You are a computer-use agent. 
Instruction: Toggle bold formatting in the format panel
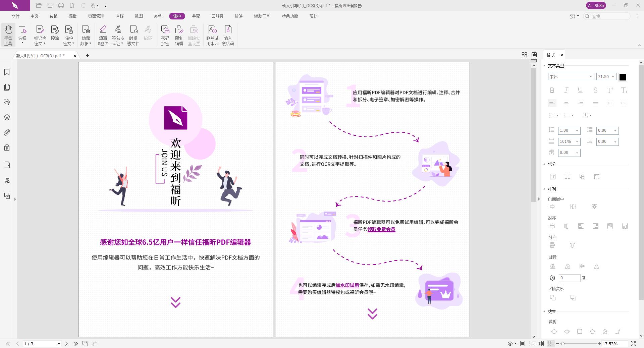[x=552, y=90]
